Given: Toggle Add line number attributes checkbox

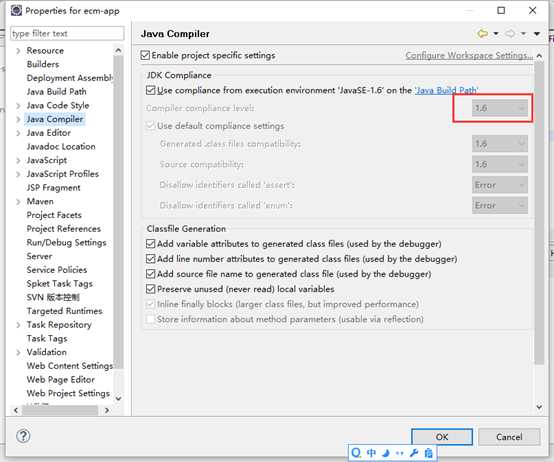Looking at the screenshot, I should [x=151, y=259].
